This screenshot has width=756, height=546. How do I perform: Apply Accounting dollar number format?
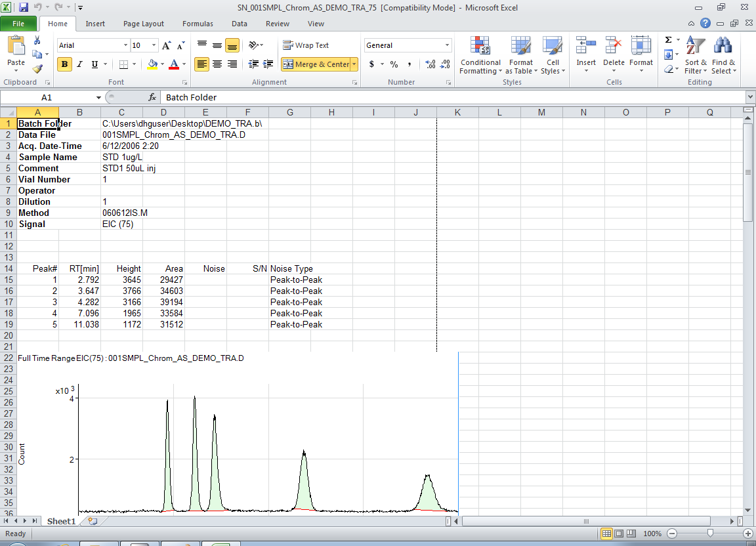point(371,64)
